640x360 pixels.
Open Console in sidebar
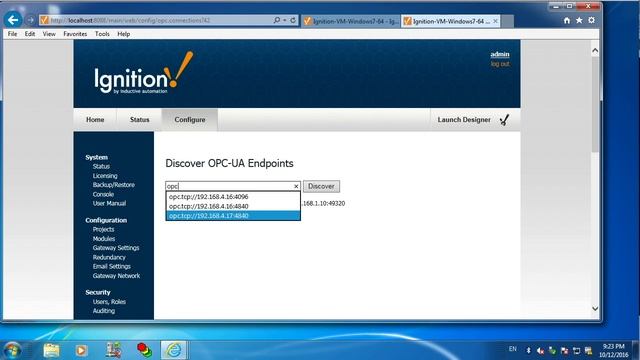tap(103, 194)
